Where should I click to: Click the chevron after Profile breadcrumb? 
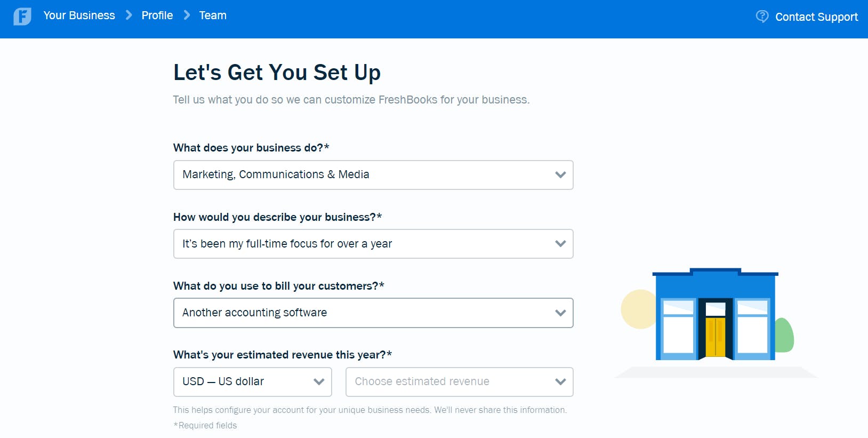click(x=187, y=15)
